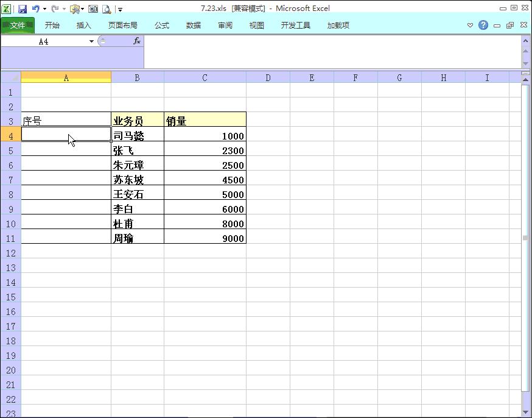Switch to the 页面布局 ribbon tab
Screen dimensions: 532x418
click(x=123, y=25)
